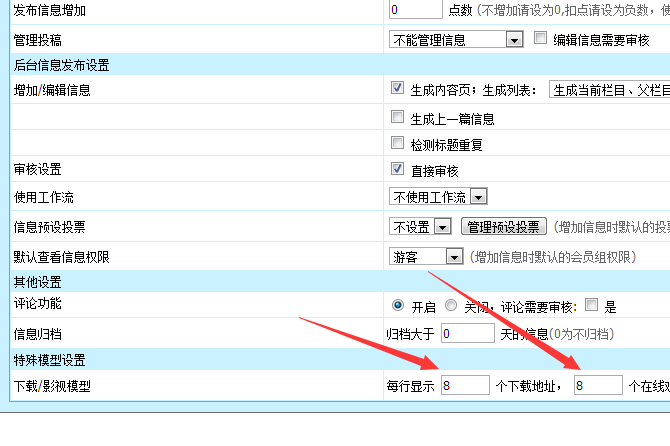The height and width of the screenshot is (446, 670).
Task: Click the 管理预设投票 button
Action: coord(504,227)
